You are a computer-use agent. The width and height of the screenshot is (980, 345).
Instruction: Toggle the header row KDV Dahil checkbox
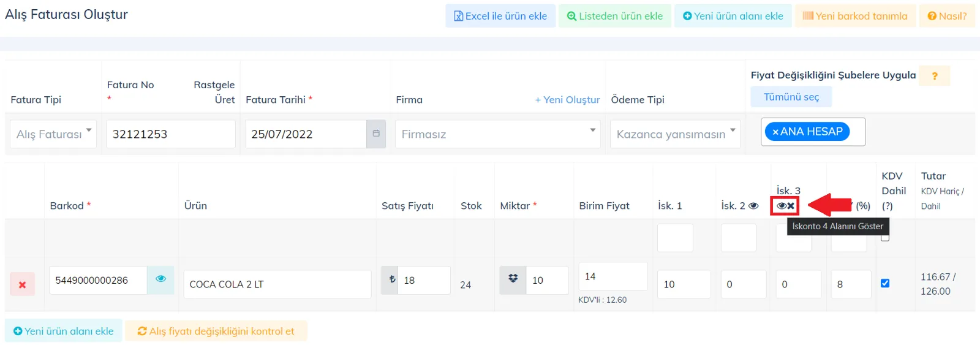click(x=885, y=237)
